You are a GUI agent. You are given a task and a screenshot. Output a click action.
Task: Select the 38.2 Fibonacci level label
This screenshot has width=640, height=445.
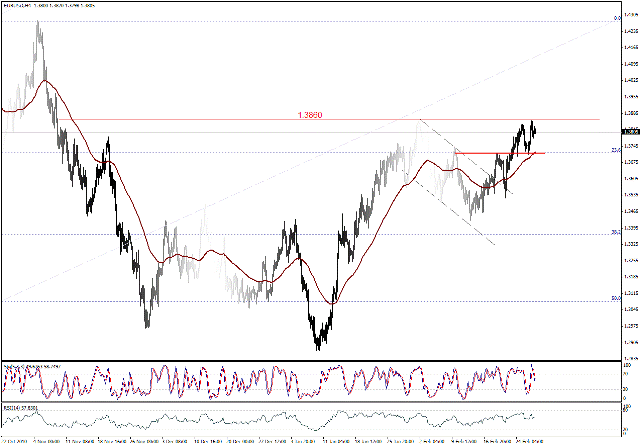[616, 233]
